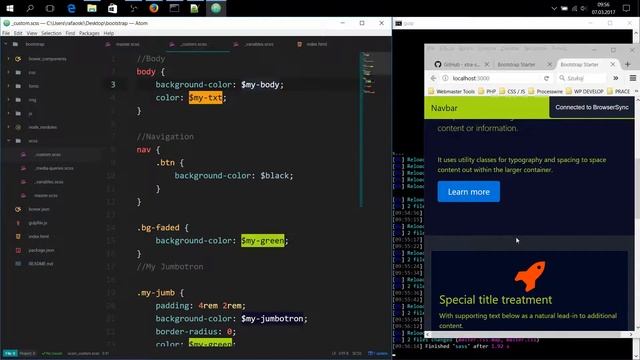This screenshot has width=640, height=360.
Task: Open a new tab in Firefox
Action: point(628,64)
